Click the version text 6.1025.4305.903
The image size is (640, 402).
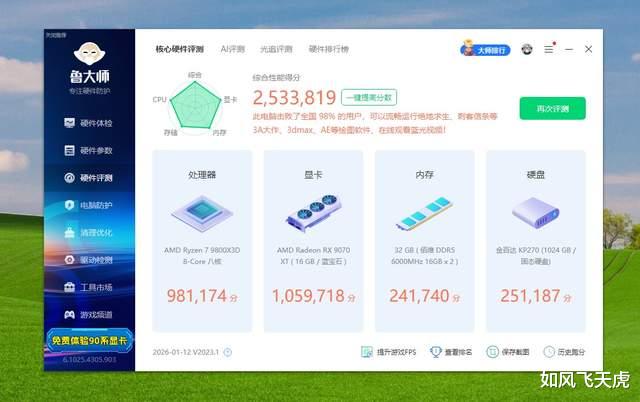click(89, 360)
